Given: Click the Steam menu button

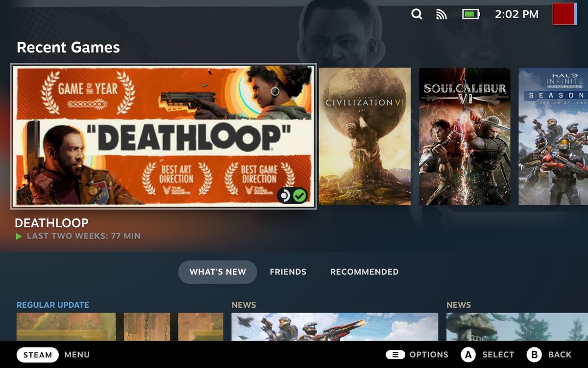Looking at the screenshot, I should pos(38,355).
